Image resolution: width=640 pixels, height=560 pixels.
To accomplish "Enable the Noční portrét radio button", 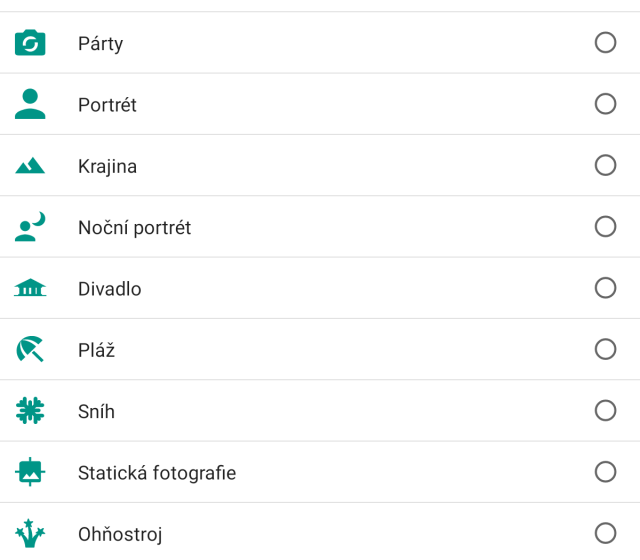I will point(605,226).
